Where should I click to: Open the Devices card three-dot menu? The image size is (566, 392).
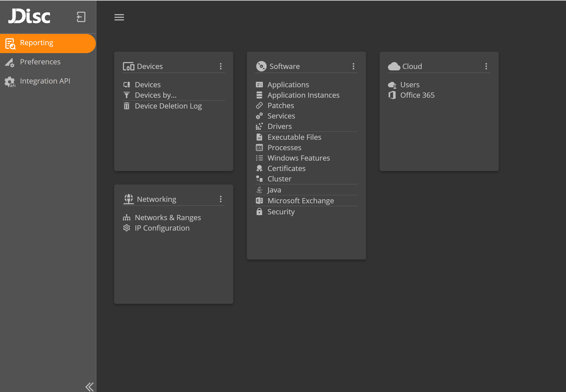tap(221, 66)
